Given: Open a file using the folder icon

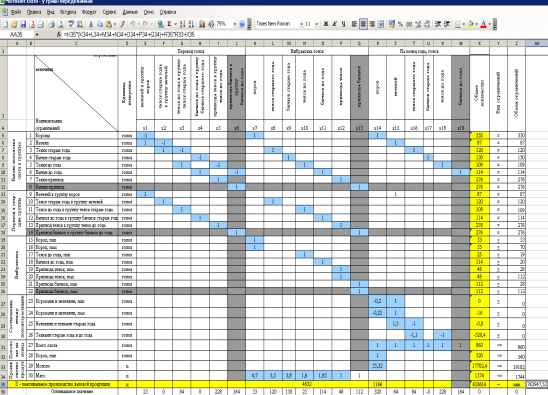Looking at the screenshot, I should tap(14, 24).
